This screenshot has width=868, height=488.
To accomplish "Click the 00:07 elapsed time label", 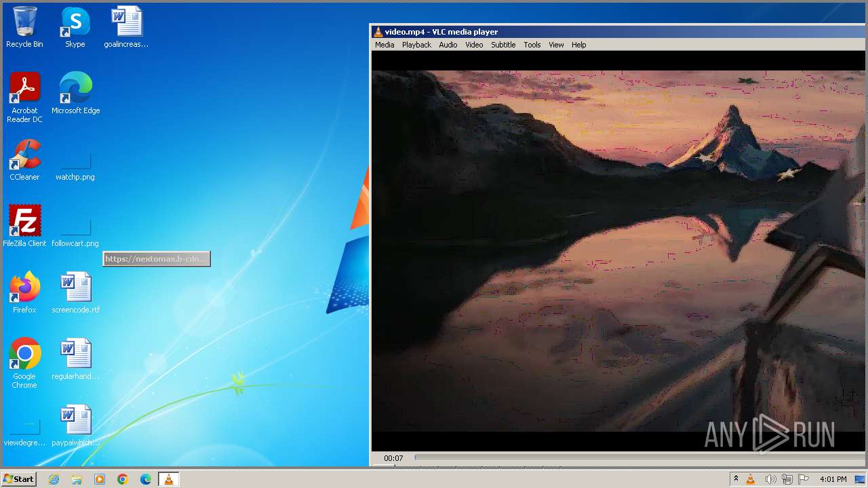I will point(393,458).
